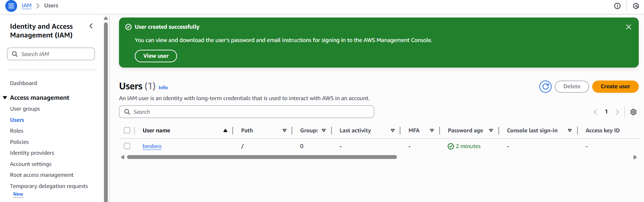644x202 pixels.
Task: Click the info circle icon in top bar
Action: pos(617,6)
